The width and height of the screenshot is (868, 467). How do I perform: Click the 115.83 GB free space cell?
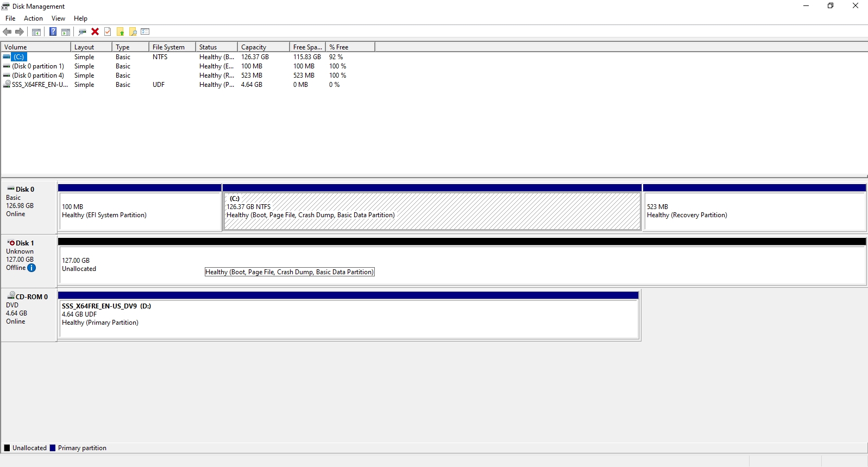pos(307,57)
